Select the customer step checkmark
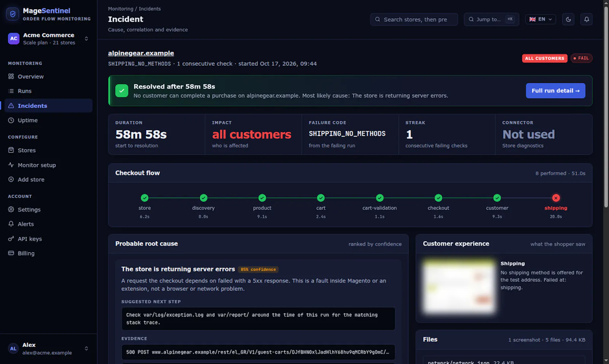609x364 pixels. 497,198
